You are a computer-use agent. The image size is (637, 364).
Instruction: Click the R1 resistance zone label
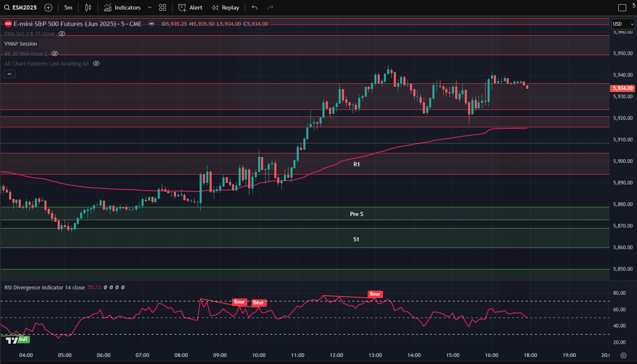[356, 164]
